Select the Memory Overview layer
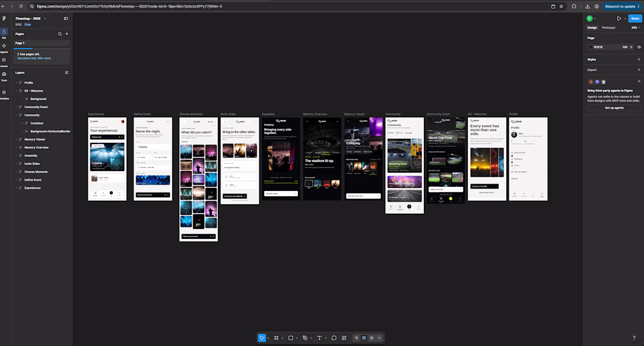Image resolution: width=644 pixels, height=346 pixels. 36,148
